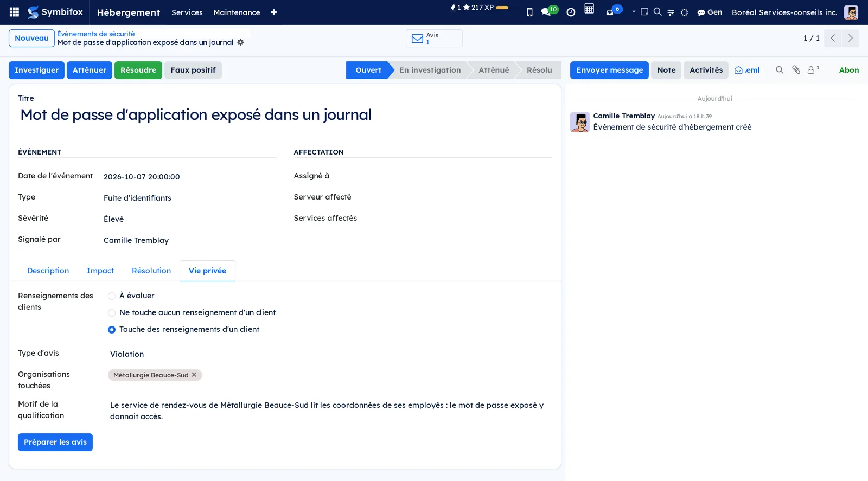Switch to the Résolution tab

pos(151,271)
